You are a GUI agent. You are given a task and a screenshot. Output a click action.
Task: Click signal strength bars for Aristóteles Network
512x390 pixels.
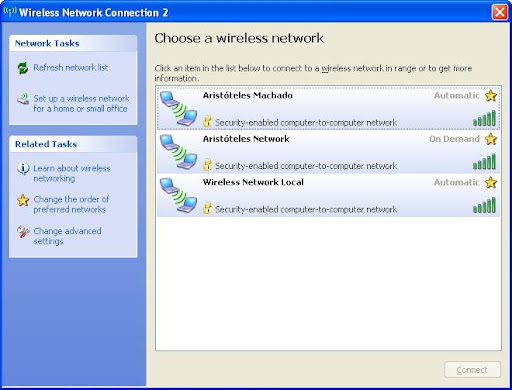pyautogui.click(x=484, y=162)
